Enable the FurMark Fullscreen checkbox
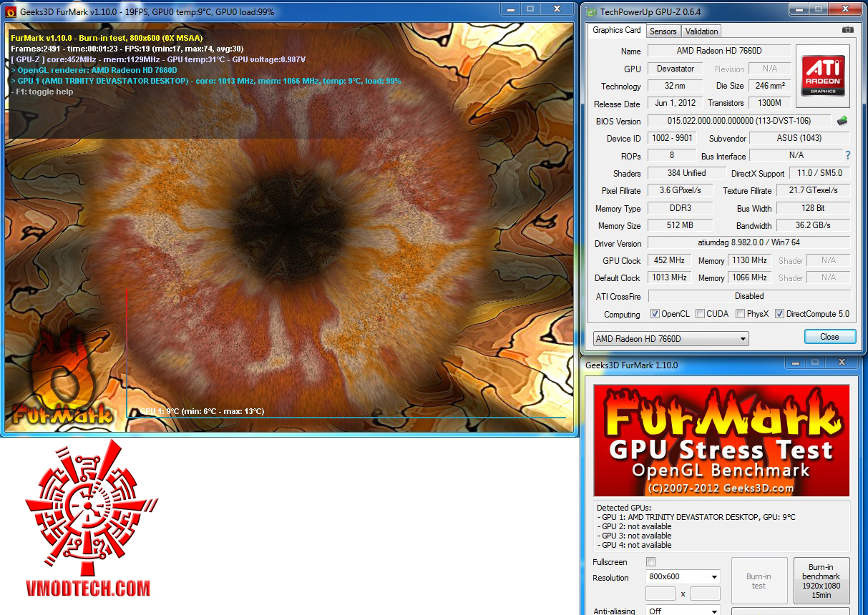Screen dimensions: 868x615 650,562
